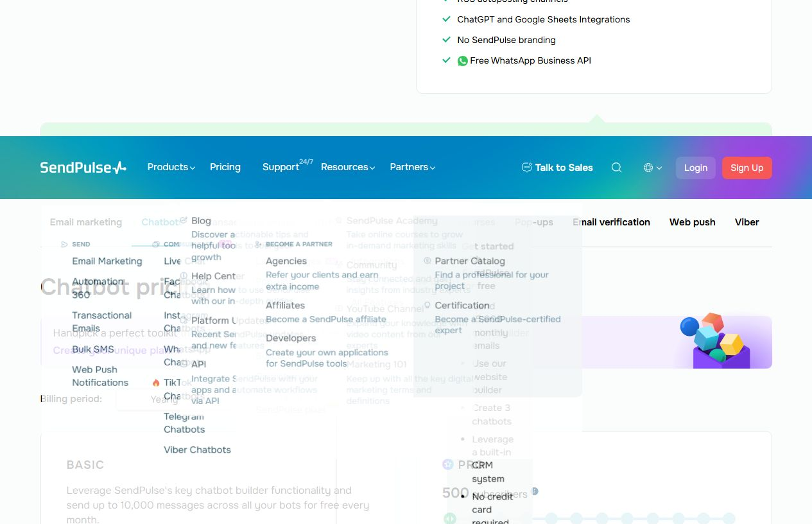The width and height of the screenshot is (812, 524).
Task: Open Pricing in the navigation bar
Action: point(225,167)
